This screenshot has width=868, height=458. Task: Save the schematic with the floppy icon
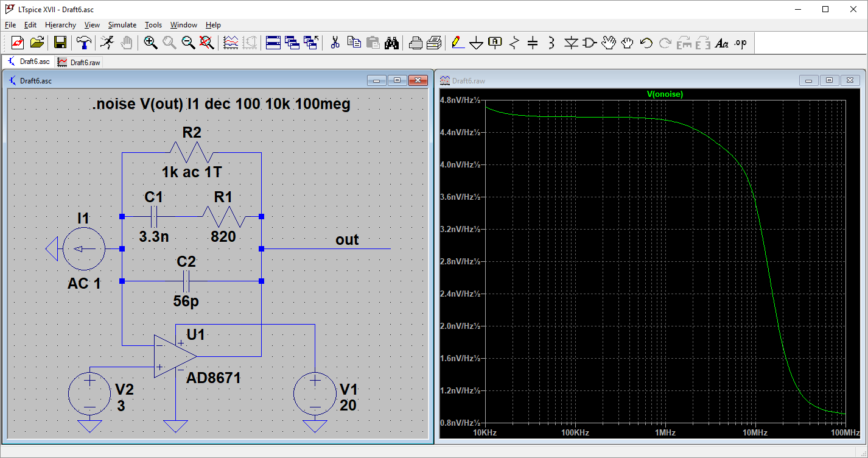(60, 43)
